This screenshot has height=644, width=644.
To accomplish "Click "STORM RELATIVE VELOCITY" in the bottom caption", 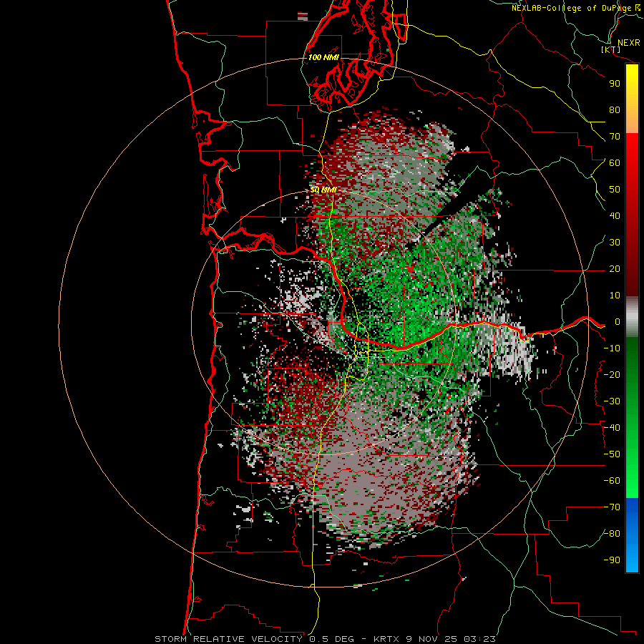I will [x=228, y=639].
